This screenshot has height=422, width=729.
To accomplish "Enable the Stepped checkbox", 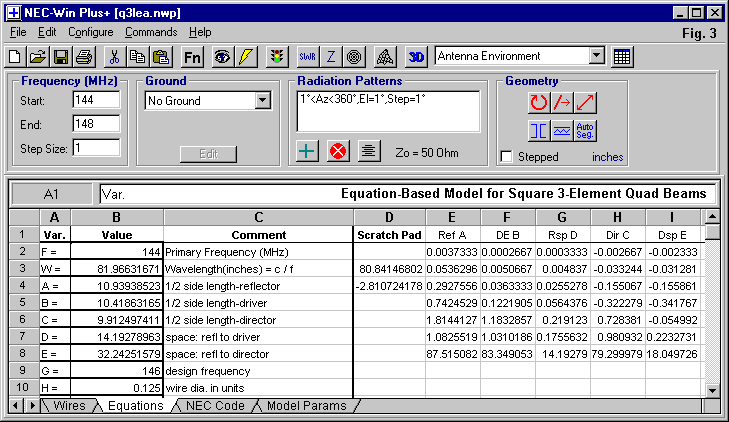I will 507,157.
